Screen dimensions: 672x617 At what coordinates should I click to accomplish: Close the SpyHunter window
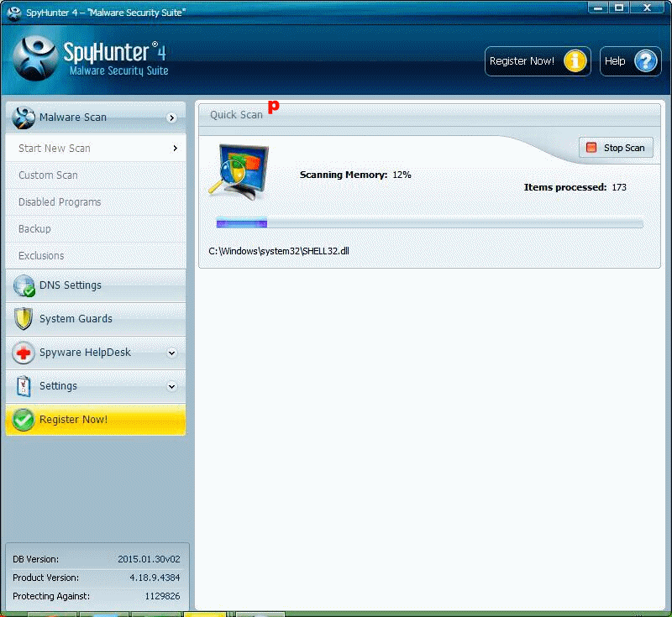pos(648,8)
